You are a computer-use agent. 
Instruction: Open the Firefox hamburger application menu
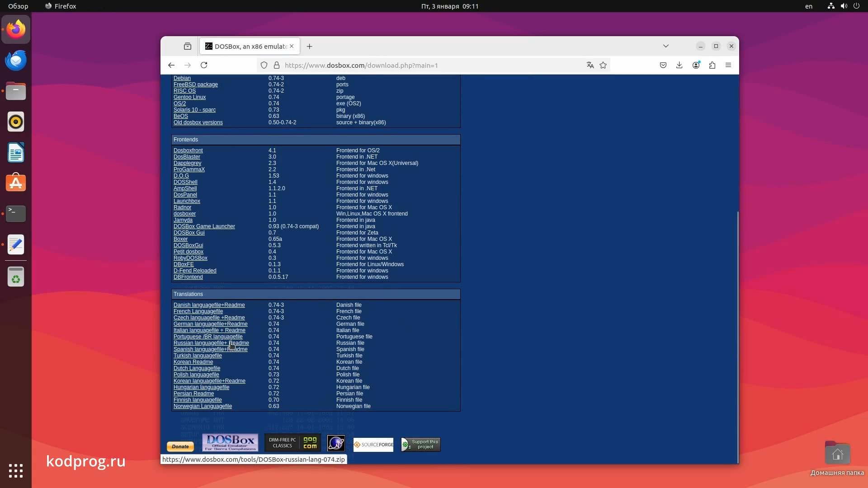[728, 65]
